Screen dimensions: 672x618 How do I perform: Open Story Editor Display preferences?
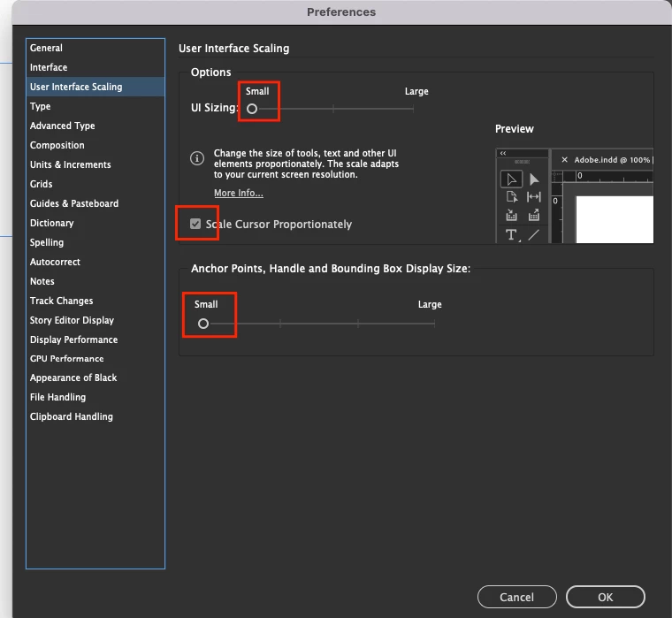95,320
